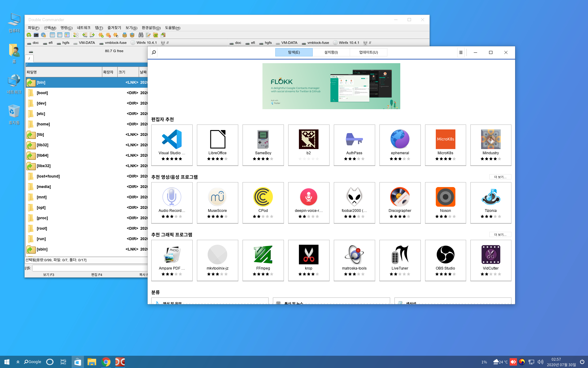Select the right-panel hgfs drive button
Viewport: 588px width, 368px height.
pos(266,43)
